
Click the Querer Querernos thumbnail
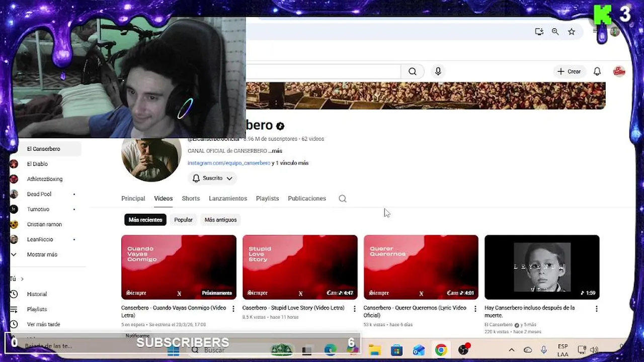click(421, 267)
